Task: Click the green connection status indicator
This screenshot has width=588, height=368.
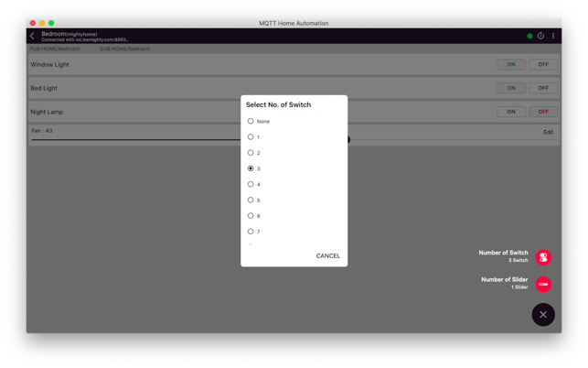Action: [x=529, y=37]
